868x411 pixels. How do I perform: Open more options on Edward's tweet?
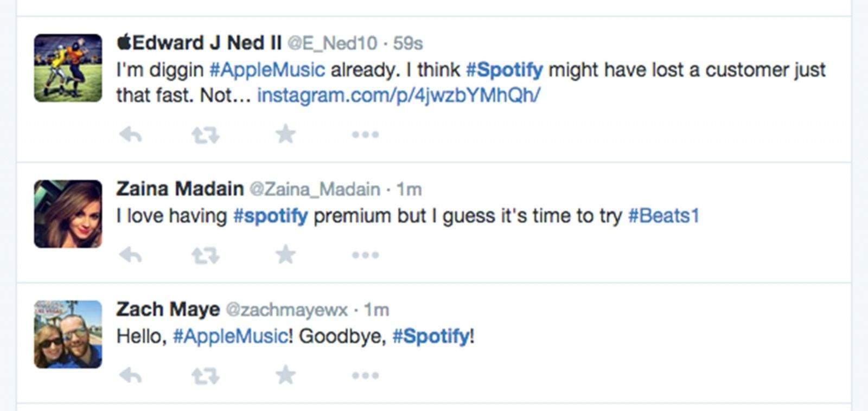point(365,134)
